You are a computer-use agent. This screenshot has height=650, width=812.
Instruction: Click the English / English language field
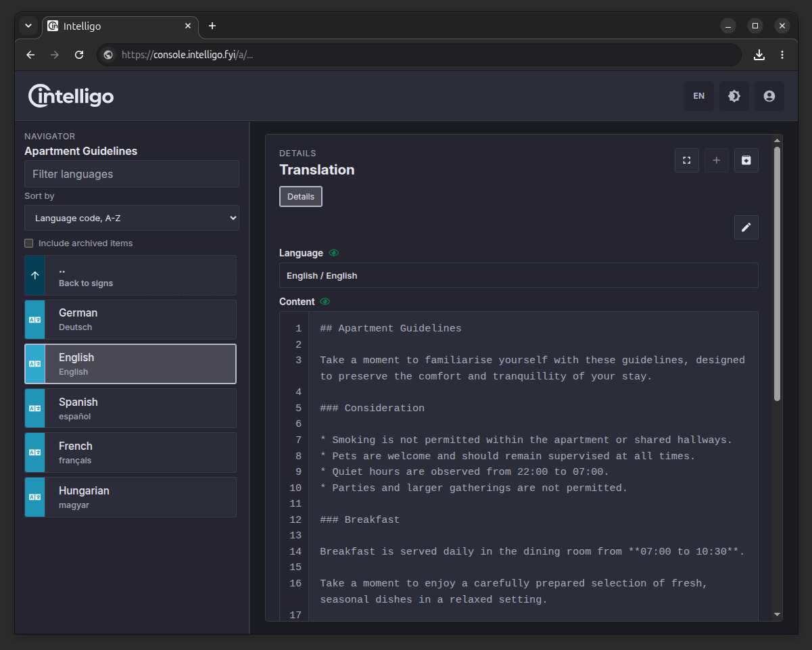[519, 275]
